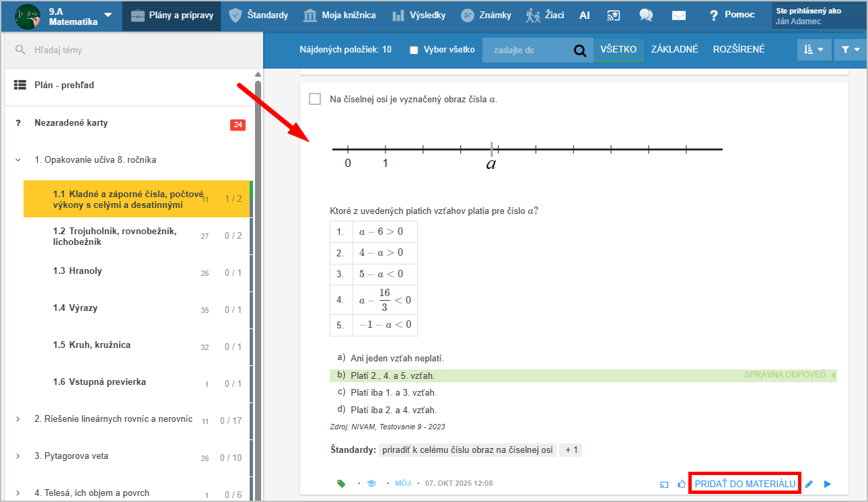
Task: Open the sort order dropdown
Action: click(x=813, y=50)
